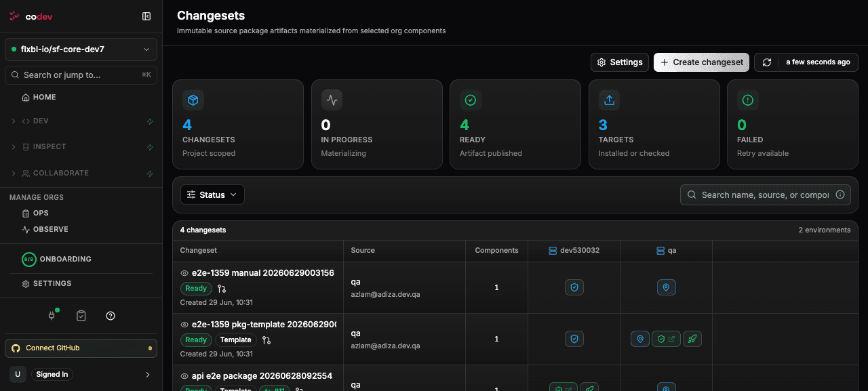The width and height of the screenshot is (868, 391).
Task: Click the GitHub icon in Connect GitHub
Action: point(16,348)
